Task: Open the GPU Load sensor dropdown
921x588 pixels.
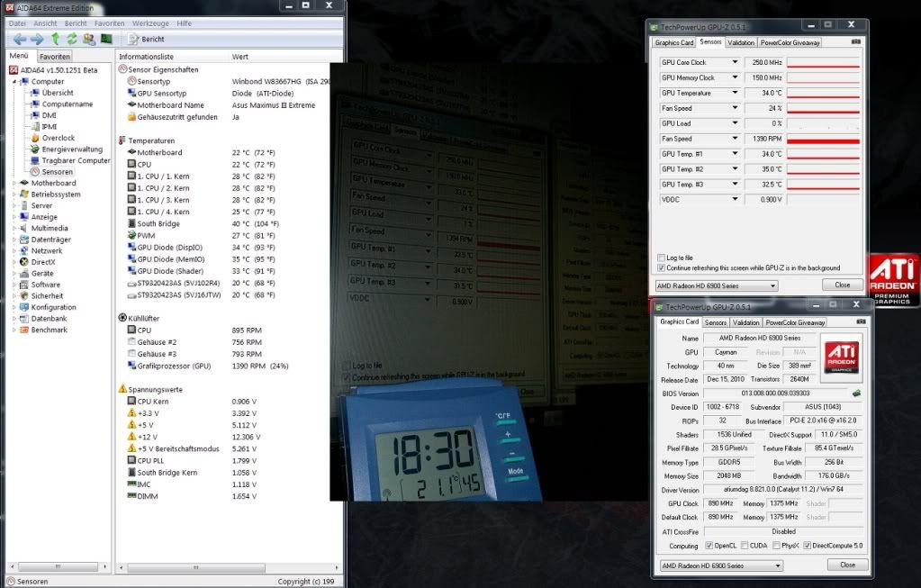Action: pyautogui.click(x=735, y=123)
